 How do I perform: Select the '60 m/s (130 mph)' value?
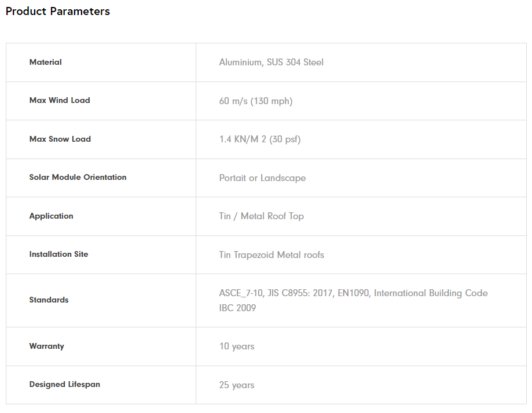click(x=255, y=101)
